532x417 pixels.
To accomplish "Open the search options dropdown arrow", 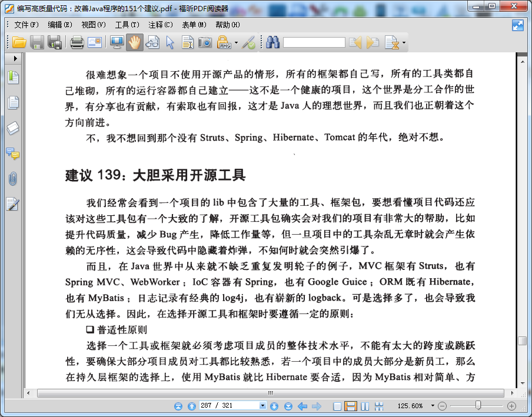I will [404, 43].
